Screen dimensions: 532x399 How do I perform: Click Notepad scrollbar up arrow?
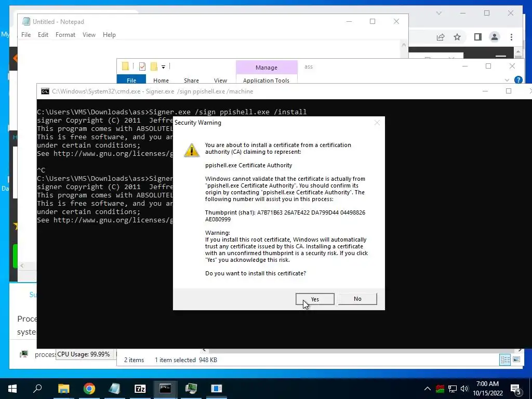click(x=404, y=45)
